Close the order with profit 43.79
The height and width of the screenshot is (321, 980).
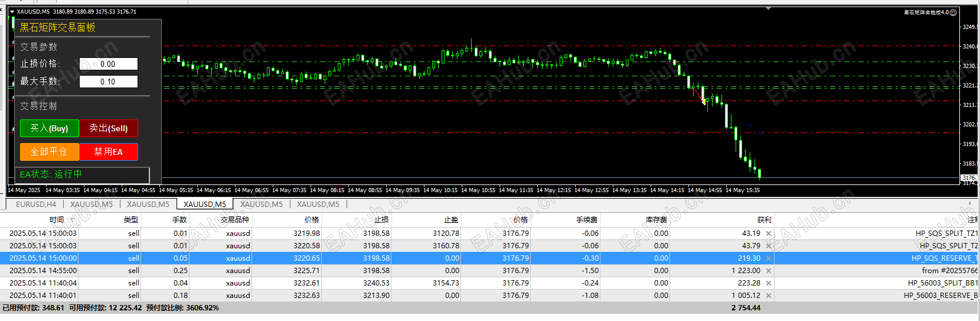click(x=769, y=246)
